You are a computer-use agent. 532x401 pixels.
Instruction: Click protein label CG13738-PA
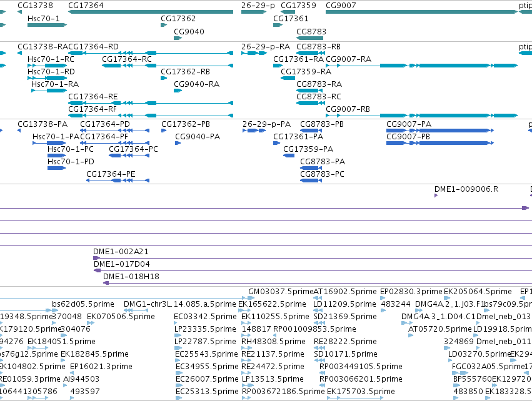click(43, 124)
